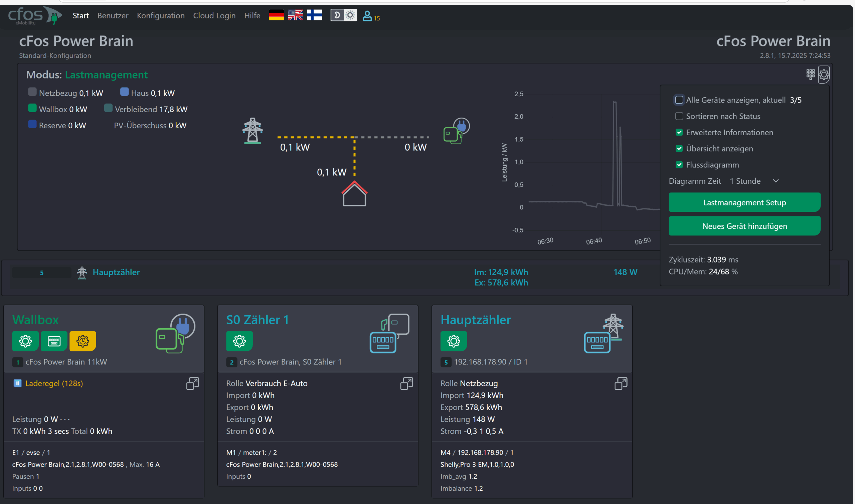
Task: Open the user account icon
Action: pyautogui.click(x=367, y=16)
